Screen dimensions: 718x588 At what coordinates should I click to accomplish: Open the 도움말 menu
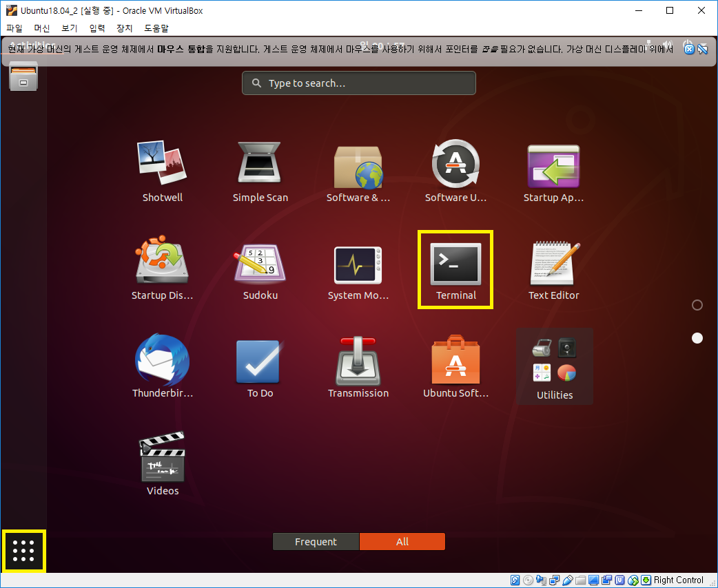[156, 28]
